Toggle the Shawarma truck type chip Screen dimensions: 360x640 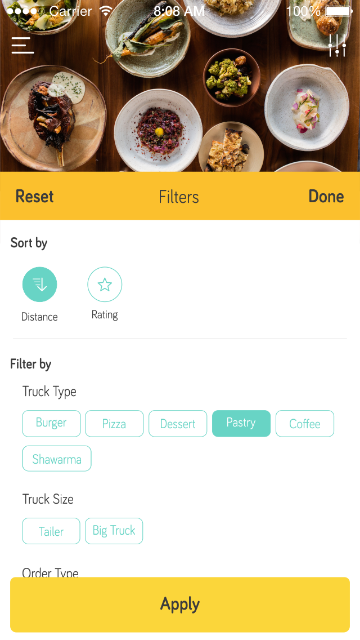point(57,458)
